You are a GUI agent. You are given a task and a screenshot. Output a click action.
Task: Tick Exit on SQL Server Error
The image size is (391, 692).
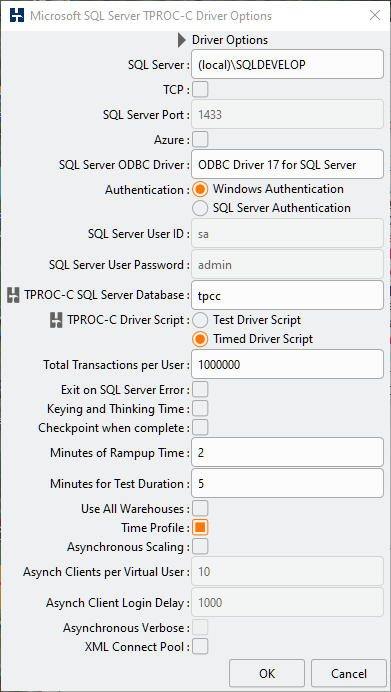point(200,390)
